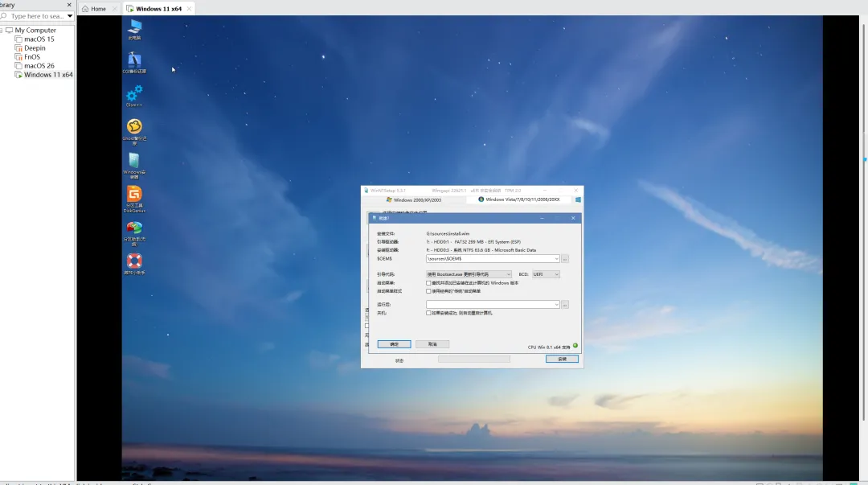868x485 pixels.
Task: Click the NTFS Microsoft Basic Data drive text
Action: (481, 250)
